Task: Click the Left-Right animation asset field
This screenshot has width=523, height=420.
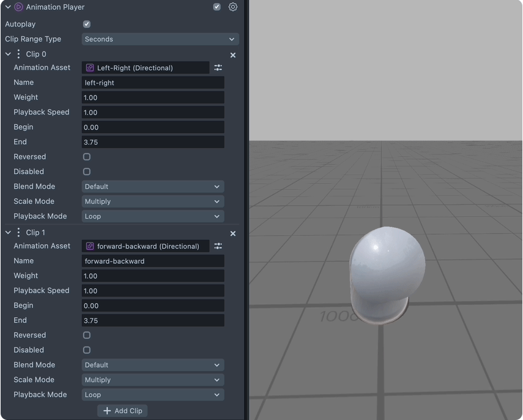Action: point(146,68)
